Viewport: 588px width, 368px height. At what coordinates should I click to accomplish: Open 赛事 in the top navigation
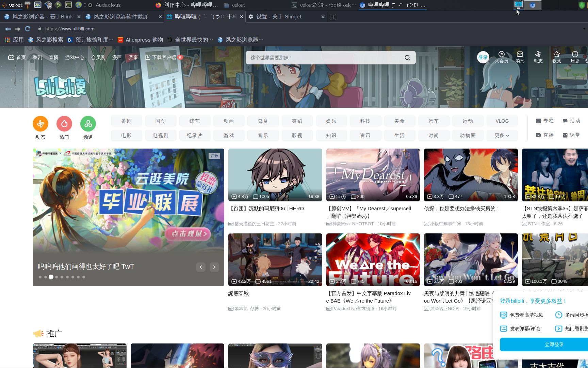tap(133, 57)
